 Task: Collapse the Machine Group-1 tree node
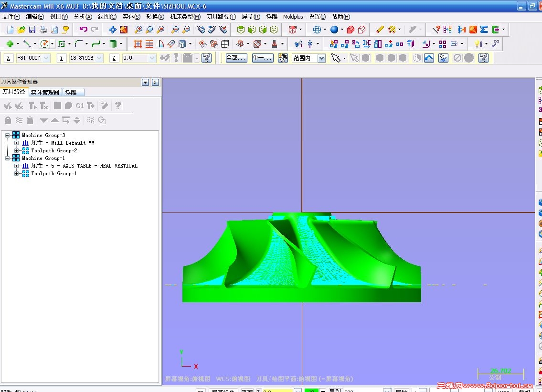click(x=7, y=159)
